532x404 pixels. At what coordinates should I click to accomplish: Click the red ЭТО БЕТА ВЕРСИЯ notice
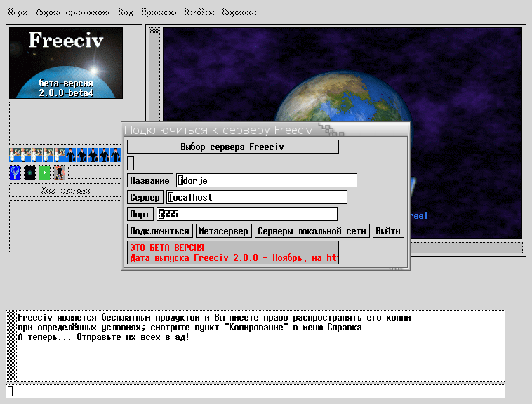tap(167, 248)
